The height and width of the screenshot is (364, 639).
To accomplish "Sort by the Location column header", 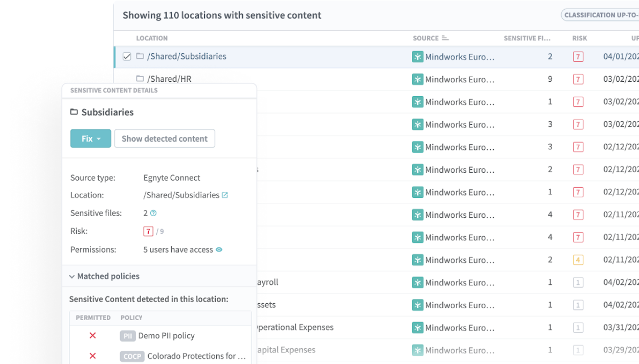I will 152,38.
